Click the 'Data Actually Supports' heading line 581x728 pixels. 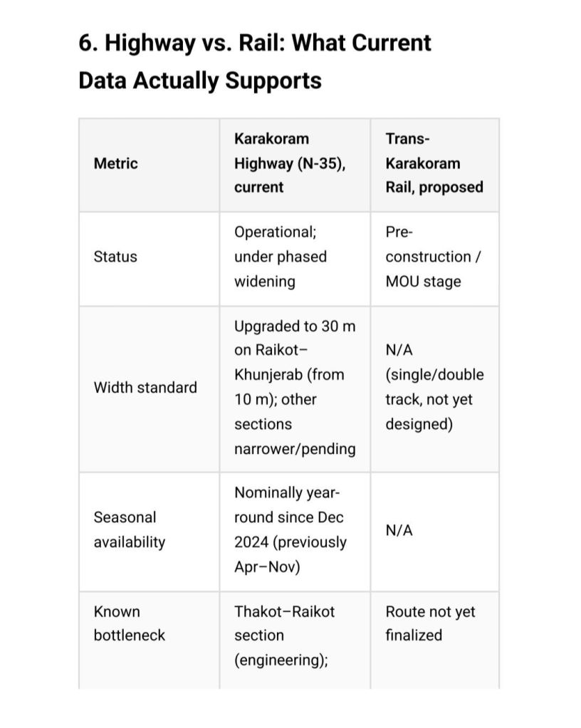pos(199,80)
